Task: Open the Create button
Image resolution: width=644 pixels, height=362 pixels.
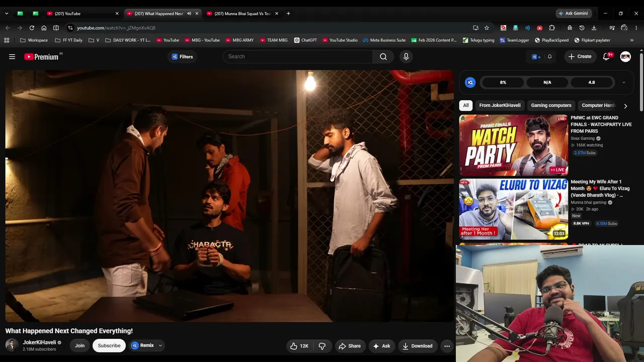Action: pos(580,57)
